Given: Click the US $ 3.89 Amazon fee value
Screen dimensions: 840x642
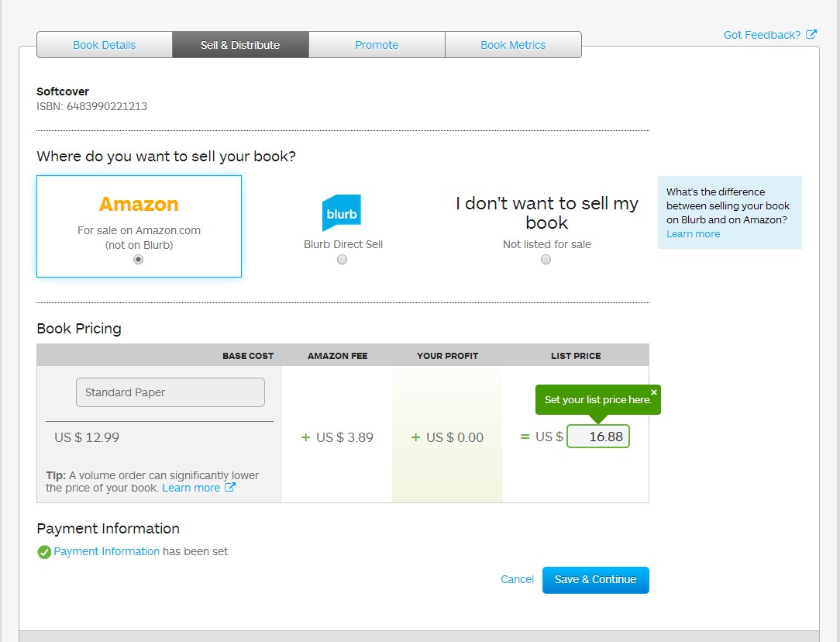Looking at the screenshot, I should click(345, 437).
